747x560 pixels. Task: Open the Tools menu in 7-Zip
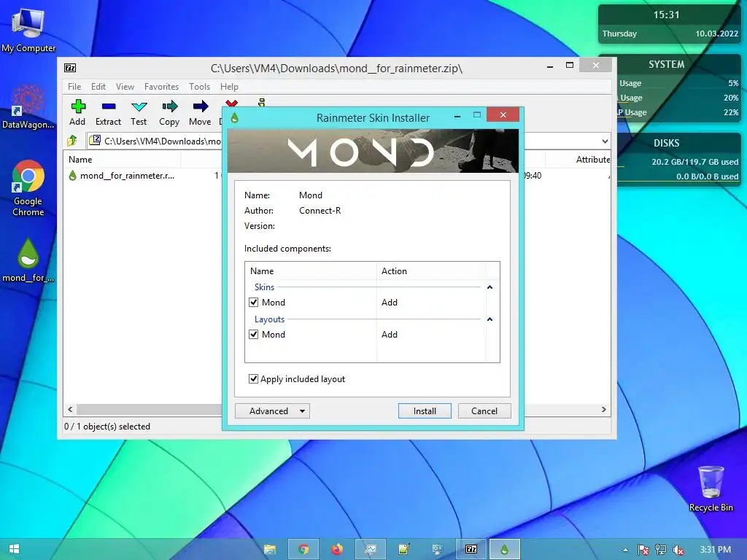[199, 87]
